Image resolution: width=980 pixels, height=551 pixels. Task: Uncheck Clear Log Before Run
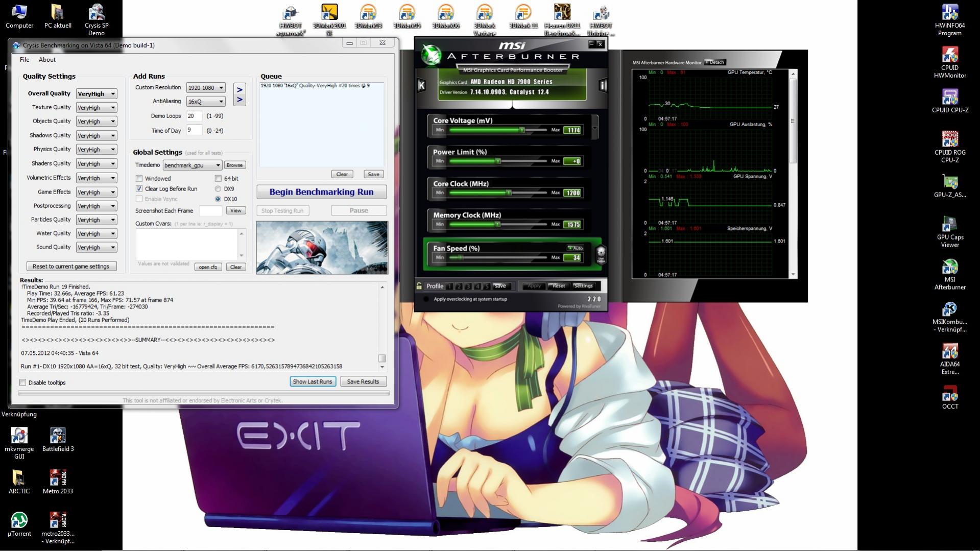point(139,189)
